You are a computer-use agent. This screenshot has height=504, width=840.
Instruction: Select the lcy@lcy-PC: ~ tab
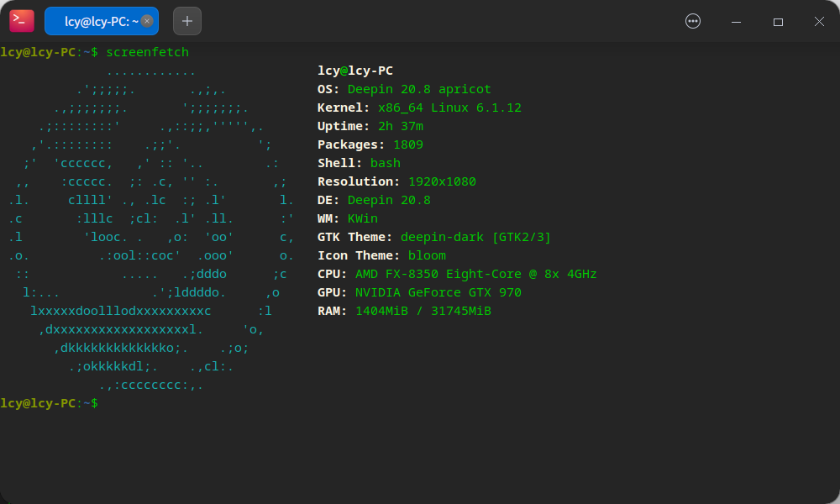(102, 21)
